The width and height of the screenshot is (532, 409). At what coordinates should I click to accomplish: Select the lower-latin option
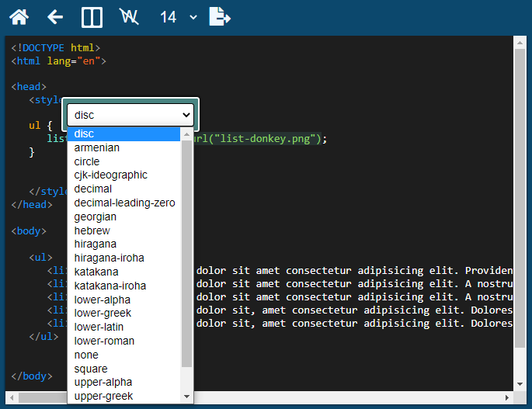tap(123, 327)
